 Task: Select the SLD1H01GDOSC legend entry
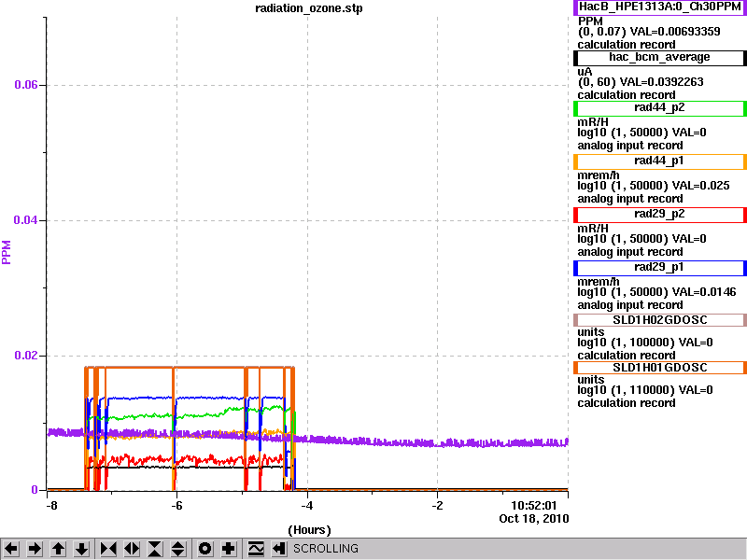(x=660, y=368)
